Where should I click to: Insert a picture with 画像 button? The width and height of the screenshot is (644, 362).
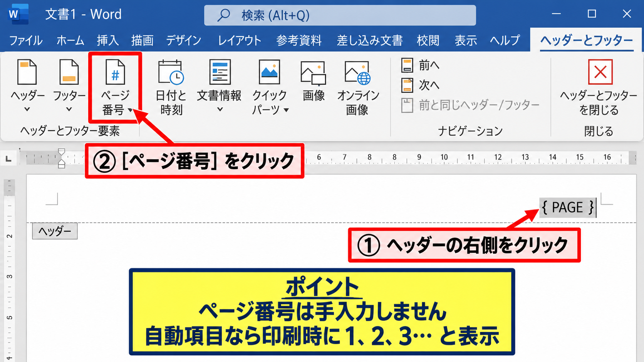click(314, 81)
